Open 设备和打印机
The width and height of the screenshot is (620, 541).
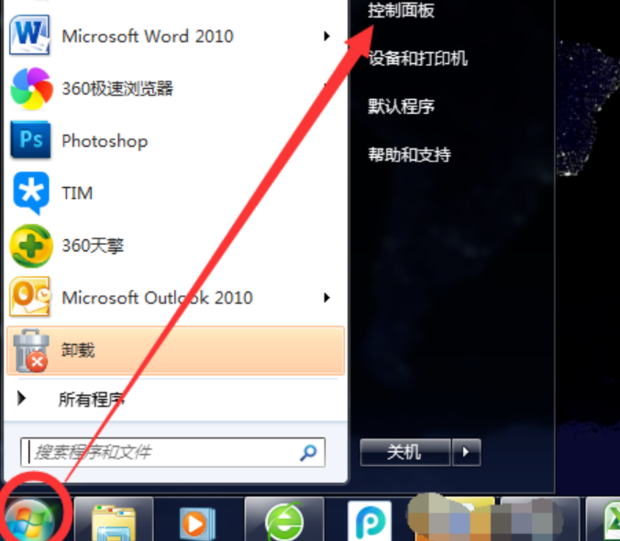click(418, 58)
